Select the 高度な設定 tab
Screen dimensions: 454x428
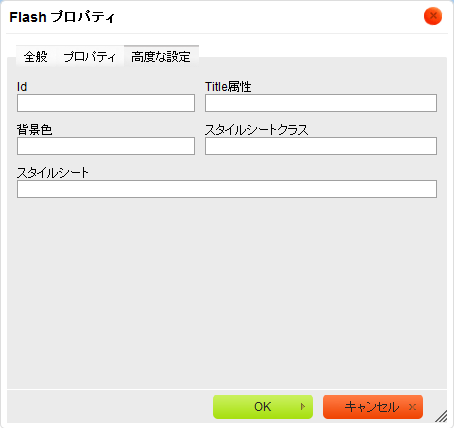pos(161,57)
